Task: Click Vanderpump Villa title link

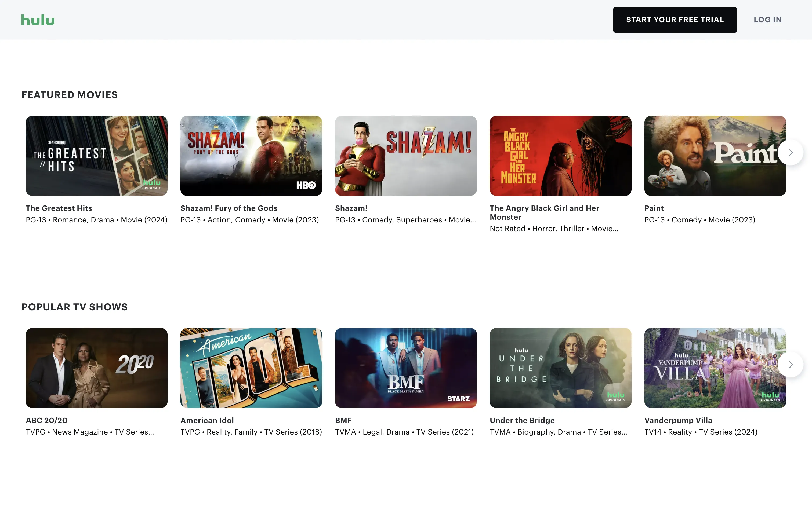Action: (678, 421)
